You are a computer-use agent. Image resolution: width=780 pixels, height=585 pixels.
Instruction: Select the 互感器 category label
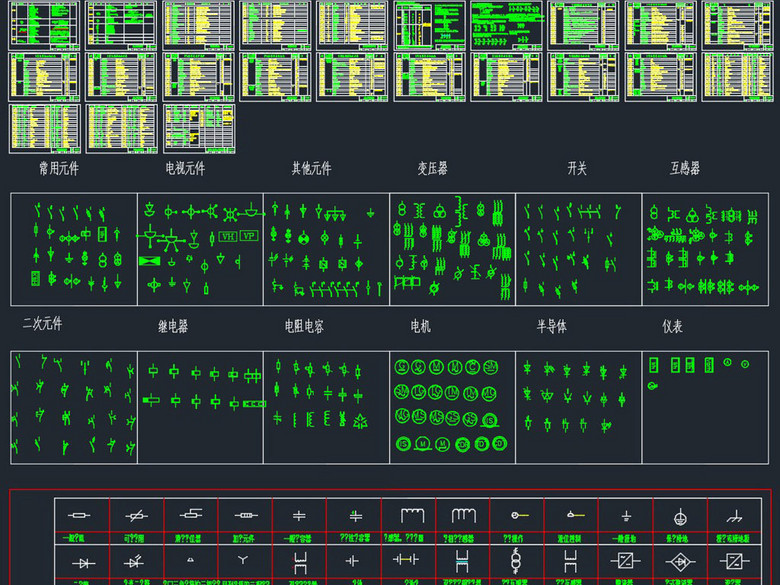coord(685,169)
